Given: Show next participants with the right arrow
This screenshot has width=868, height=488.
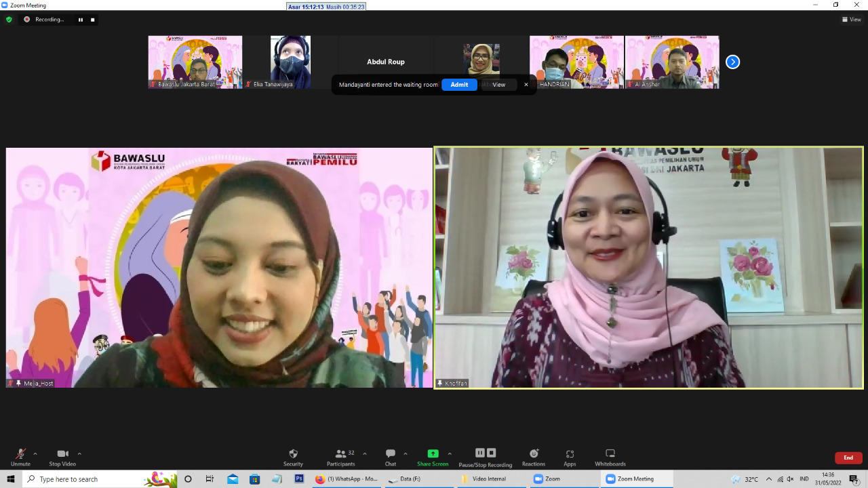Looking at the screenshot, I should coord(732,62).
